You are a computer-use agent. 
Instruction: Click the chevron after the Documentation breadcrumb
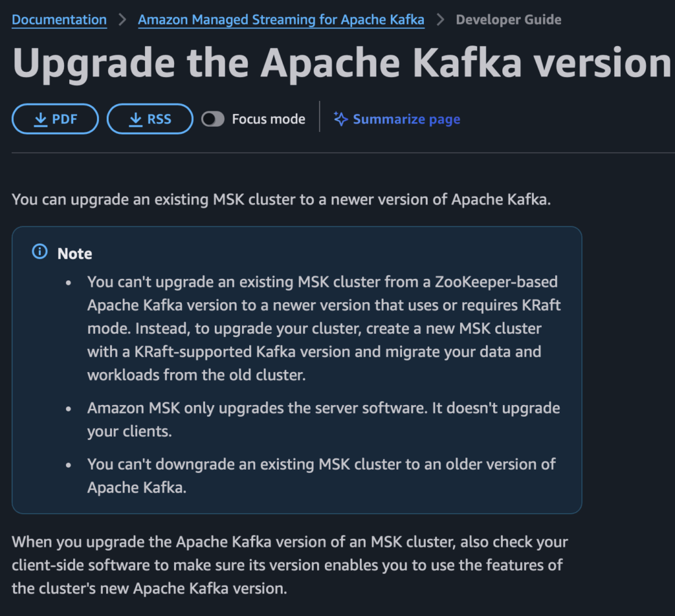121,19
